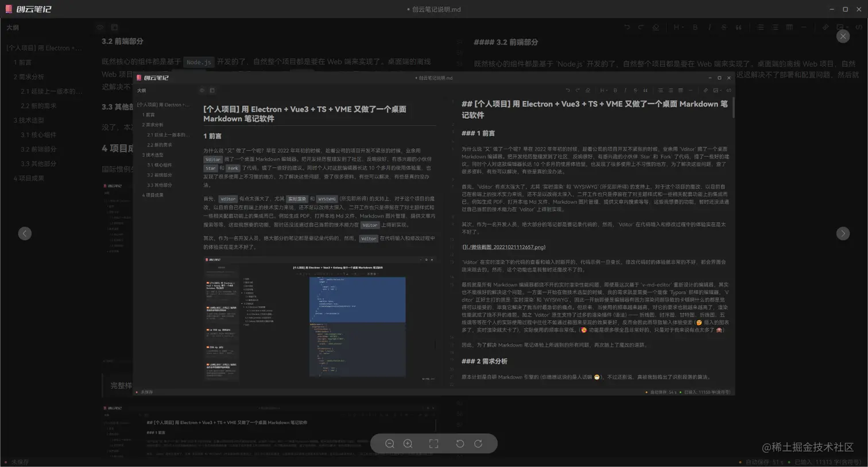Open outline item 3.3 其他部分

[38, 164]
